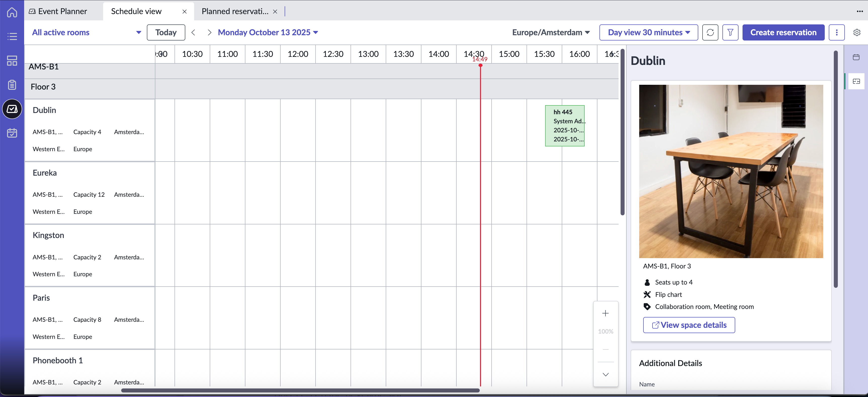Viewport: 868px width, 397px height.
Task: Select the Eureka room row
Action: pyautogui.click(x=90, y=192)
